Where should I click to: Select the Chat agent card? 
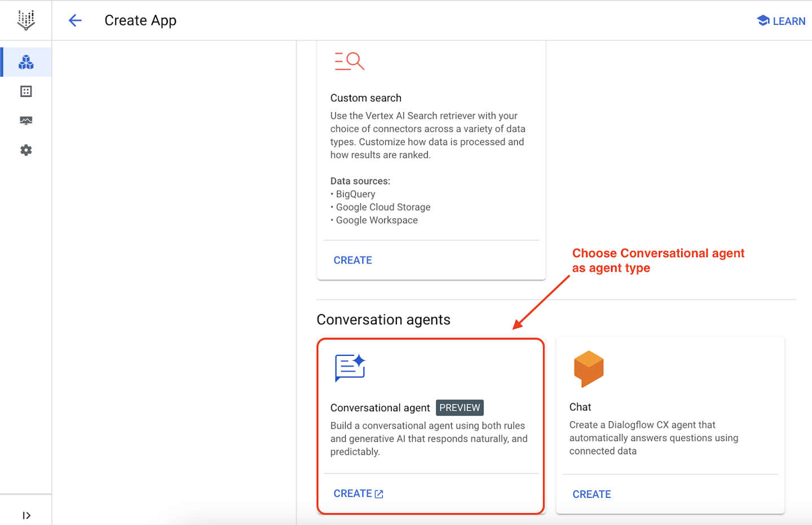[670, 425]
